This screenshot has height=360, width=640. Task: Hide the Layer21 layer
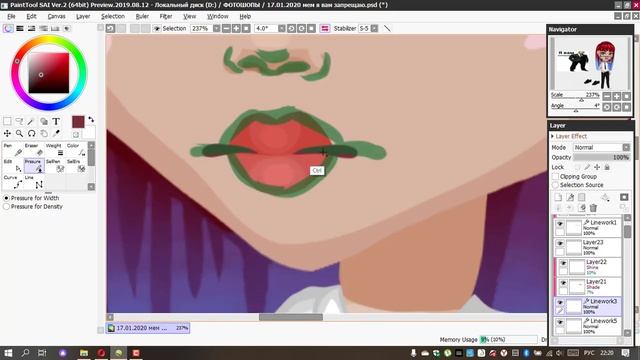(x=563, y=283)
